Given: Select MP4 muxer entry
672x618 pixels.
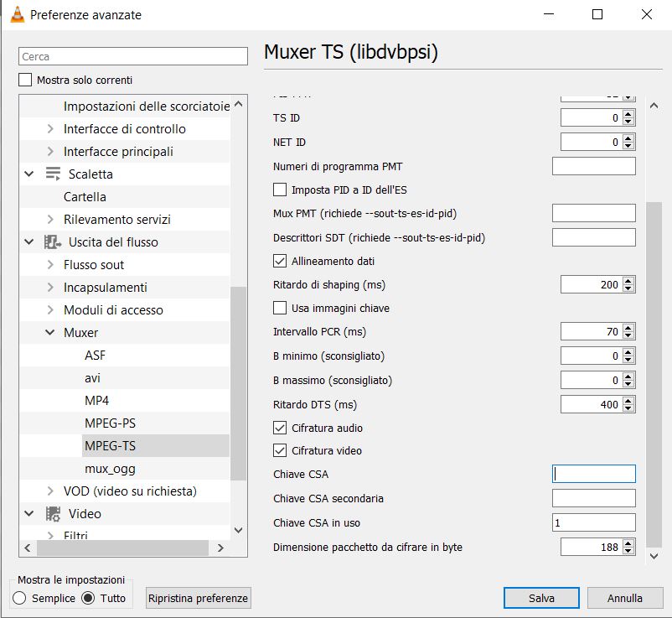Looking at the screenshot, I should coord(97,401).
